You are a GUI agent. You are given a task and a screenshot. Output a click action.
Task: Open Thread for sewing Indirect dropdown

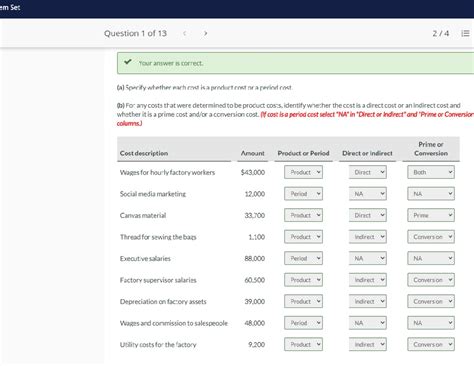(368, 237)
